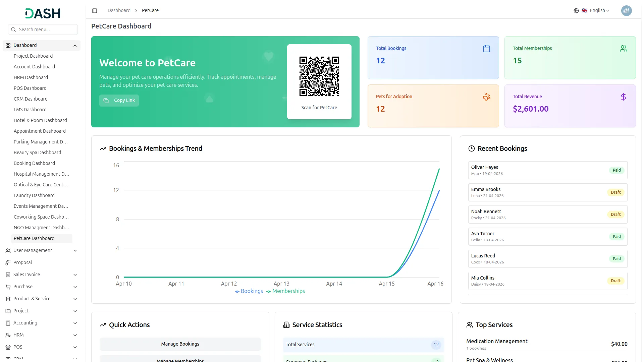This screenshot has height=362, width=644.
Task: Click the Total Revenue $2,601.00 value
Action: (x=530, y=109)
